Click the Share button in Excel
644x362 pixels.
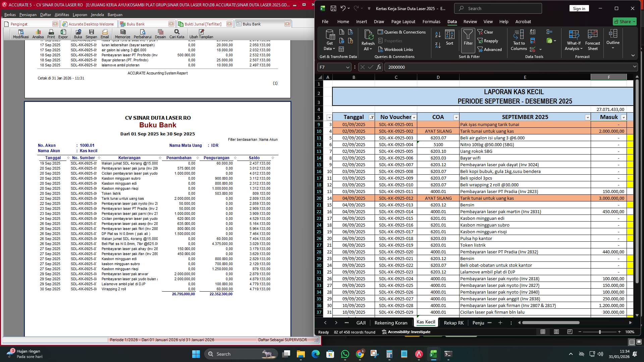pos(624,21)
